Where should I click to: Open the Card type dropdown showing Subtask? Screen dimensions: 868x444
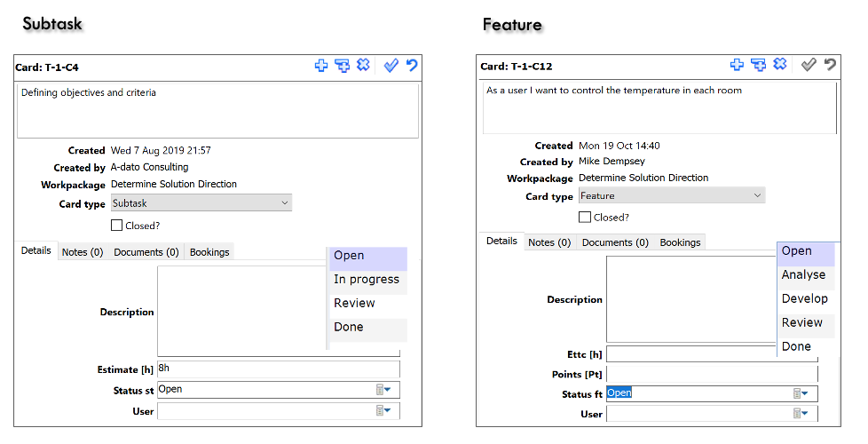[x=201, y=203]
